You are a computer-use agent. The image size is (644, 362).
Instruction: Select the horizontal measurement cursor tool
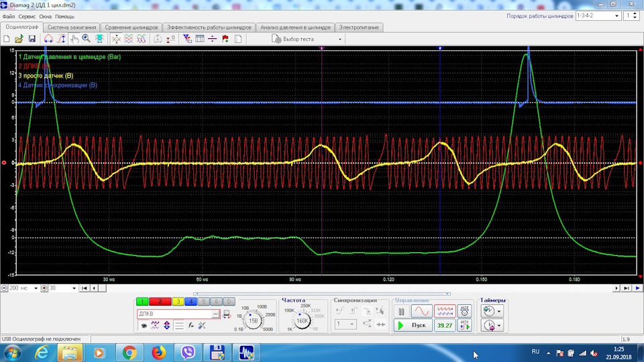click(48, 39)
